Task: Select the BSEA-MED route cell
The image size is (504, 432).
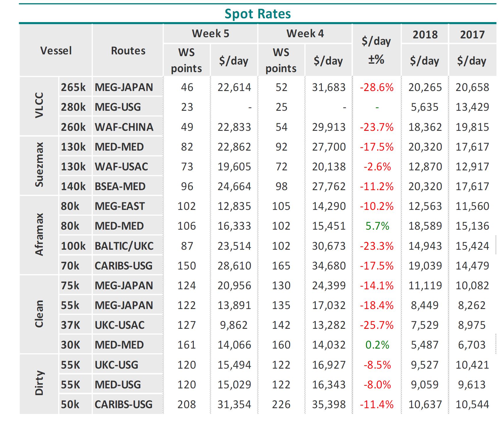Action: click(127, 186)
